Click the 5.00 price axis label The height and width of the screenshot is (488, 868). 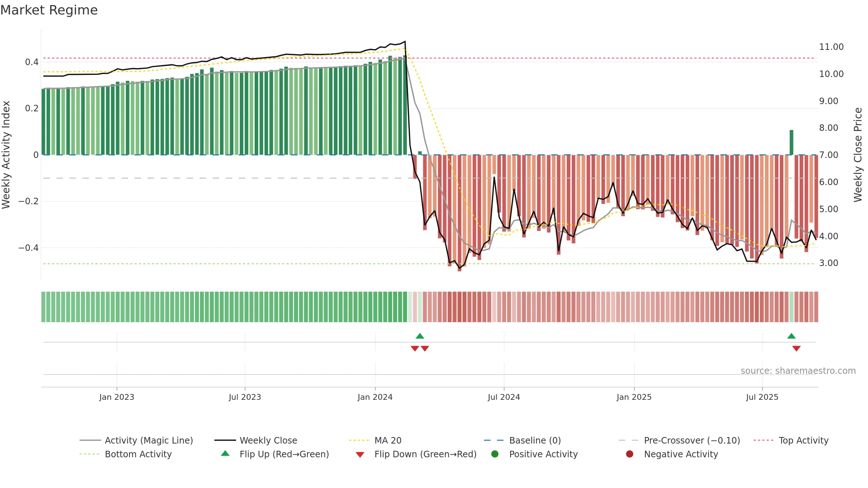coord(829,209)
